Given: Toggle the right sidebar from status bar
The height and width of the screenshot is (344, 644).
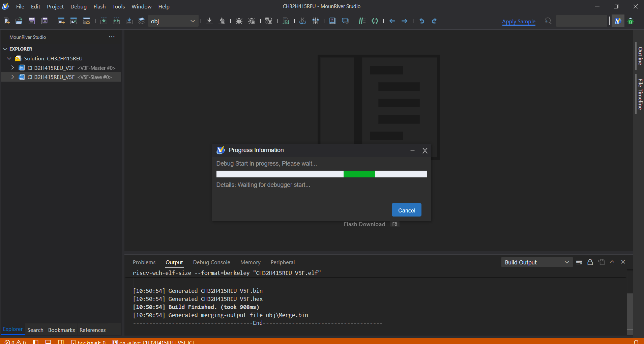Looking at the screenshot, I should [61, 342].
